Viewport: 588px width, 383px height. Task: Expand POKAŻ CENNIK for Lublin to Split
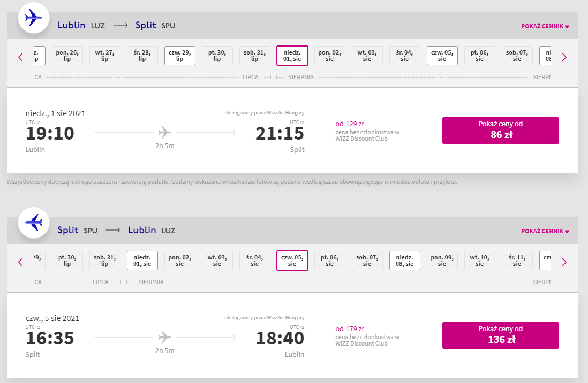point(545,26)
